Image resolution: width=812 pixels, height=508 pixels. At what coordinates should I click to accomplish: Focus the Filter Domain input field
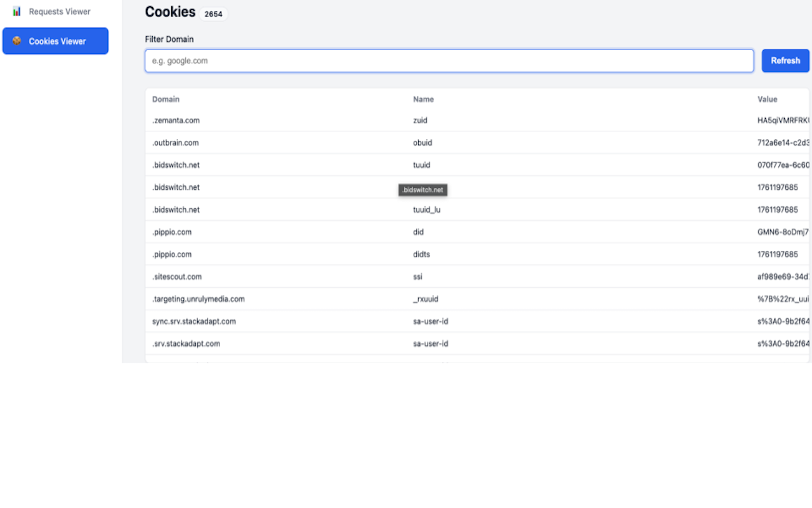tap(449, 61)
